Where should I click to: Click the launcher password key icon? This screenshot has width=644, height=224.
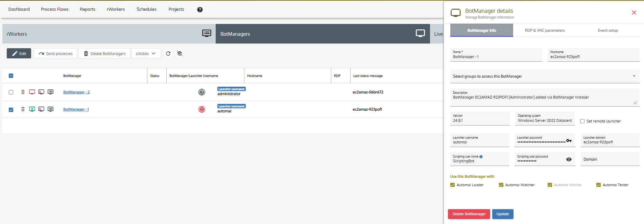569,141
